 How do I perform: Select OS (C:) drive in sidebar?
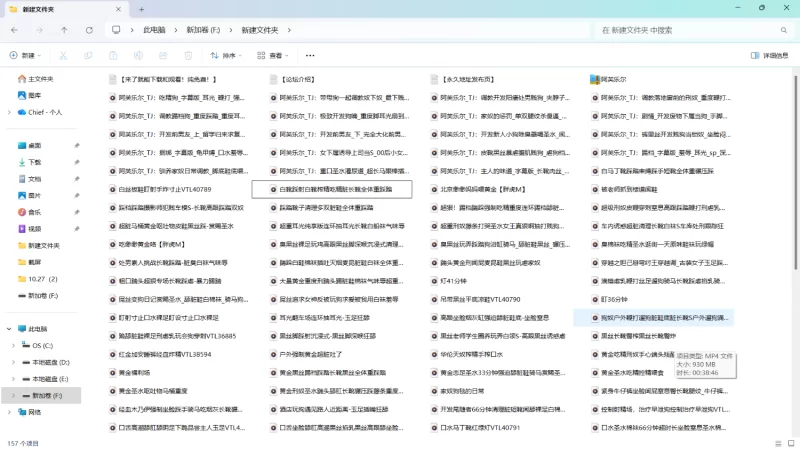point(38,345)
